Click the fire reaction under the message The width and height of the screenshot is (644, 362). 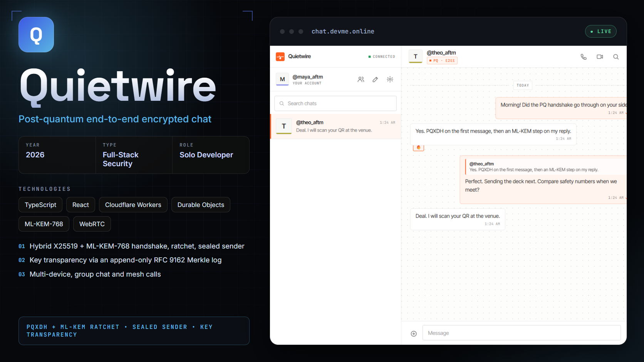(x=418, y=148)
